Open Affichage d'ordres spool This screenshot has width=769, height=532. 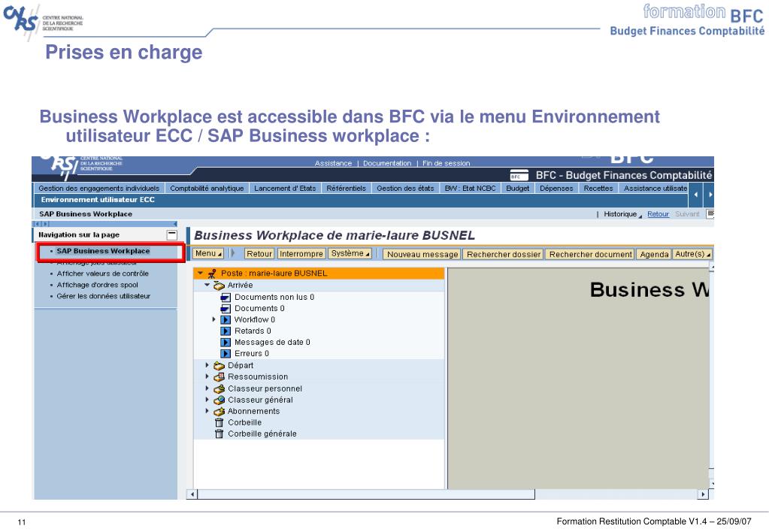[x=97, y=285]
